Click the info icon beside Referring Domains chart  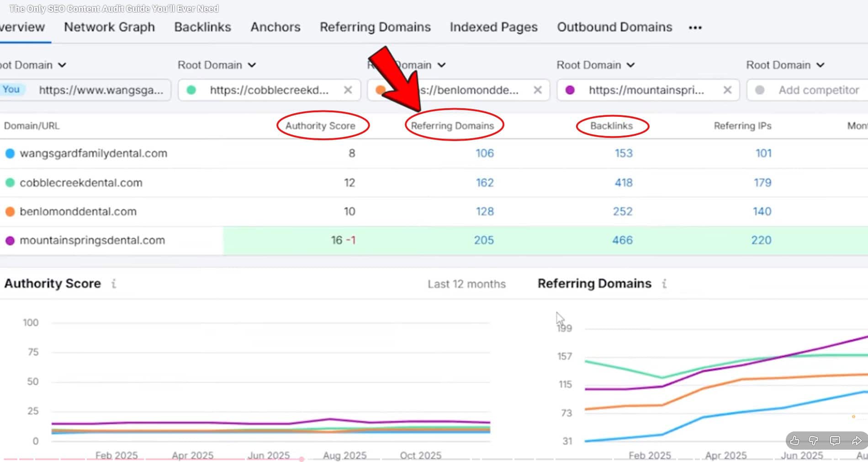click(x=664, y=283)
